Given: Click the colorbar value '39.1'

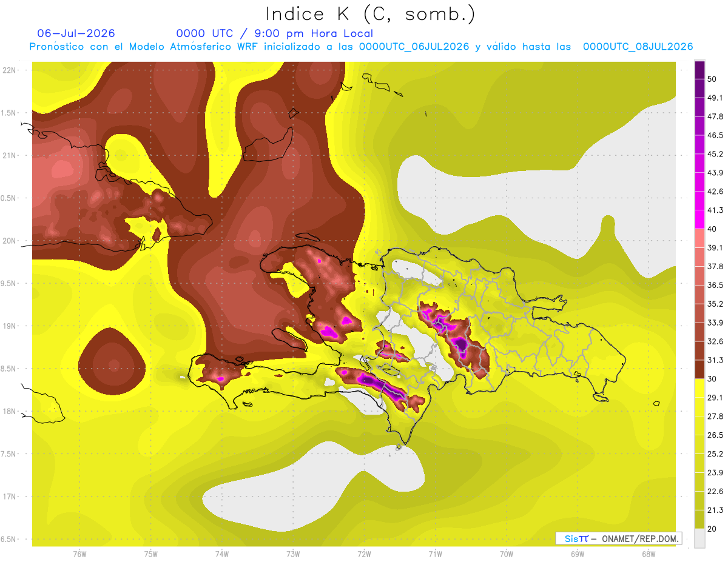Looking at the screenshot, I should pos(715,247).
